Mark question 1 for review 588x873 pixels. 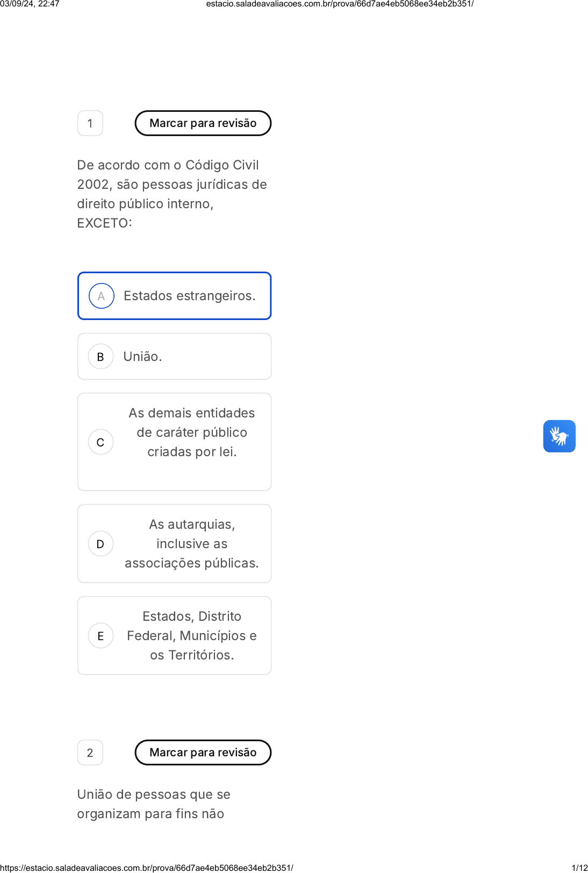(203, 123)
